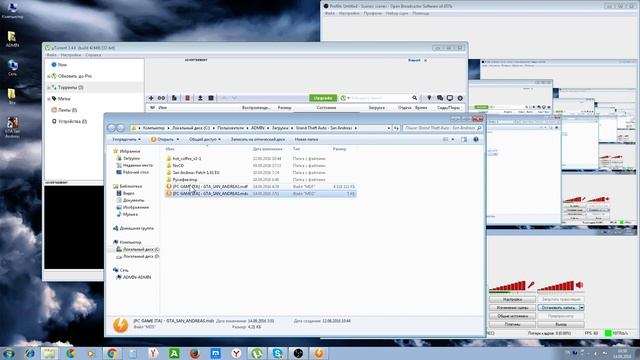Adjust the OBS desktop volume slider
The height and width of the screenshot is (360, 640).
556,286
